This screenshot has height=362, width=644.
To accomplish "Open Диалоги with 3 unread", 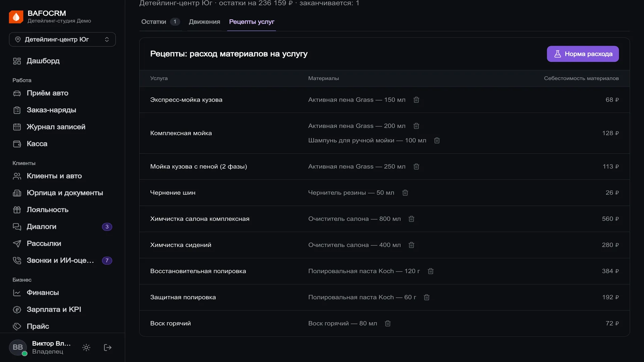I will (62, 227).
